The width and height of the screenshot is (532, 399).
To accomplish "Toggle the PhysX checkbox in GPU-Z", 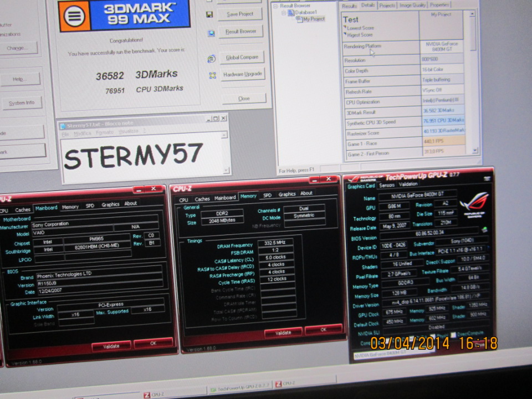I will tap(433, 336).
